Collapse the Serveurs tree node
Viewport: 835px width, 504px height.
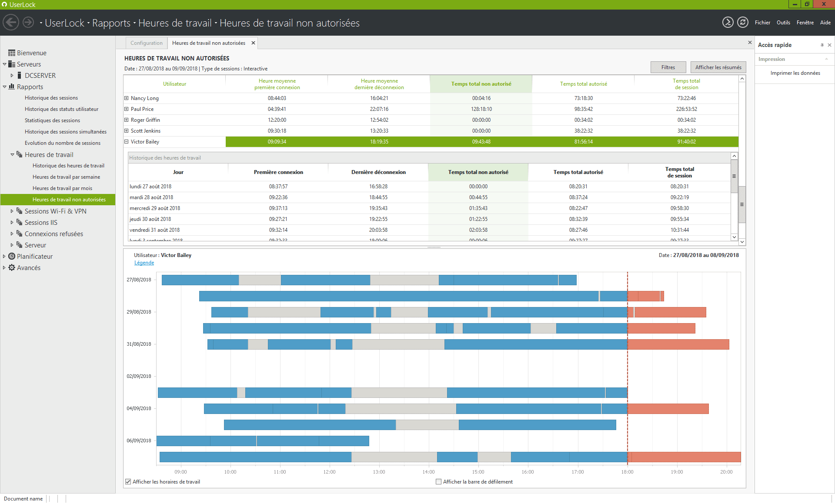pos(4,64)
